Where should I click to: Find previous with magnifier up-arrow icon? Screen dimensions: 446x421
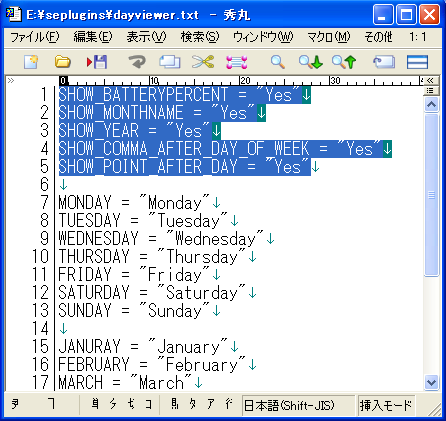point(344,62)
